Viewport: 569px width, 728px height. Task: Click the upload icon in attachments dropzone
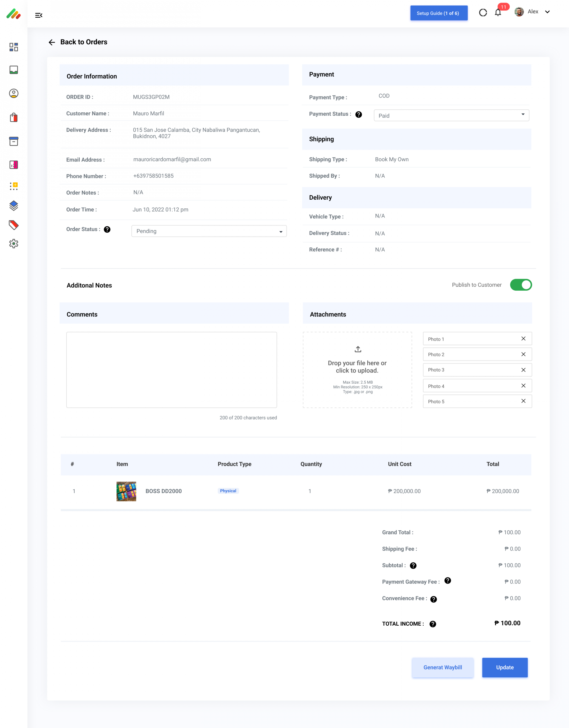click(358, 349)
